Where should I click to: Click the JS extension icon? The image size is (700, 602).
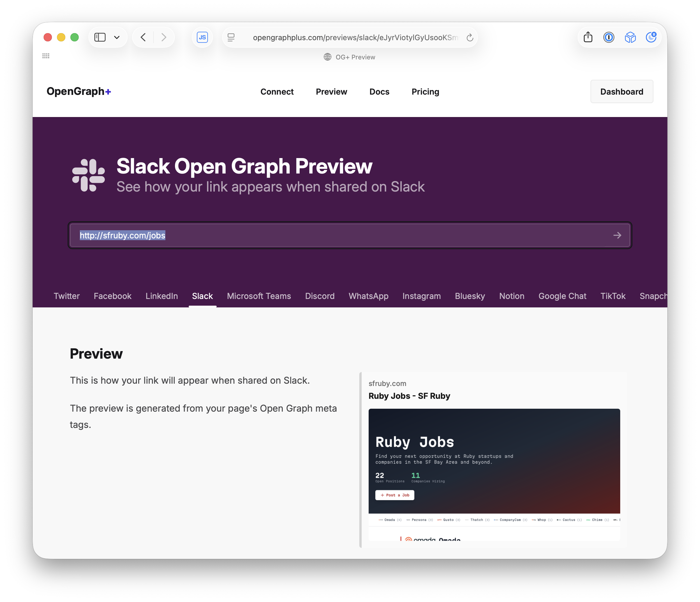[x=202, y=37]
